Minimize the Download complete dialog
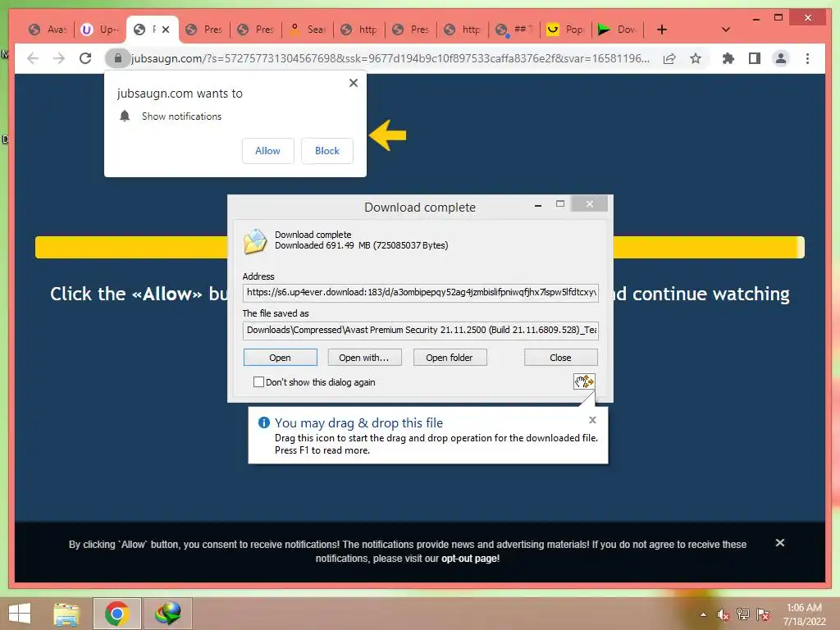The height and width of the screenshot is (630, 840). tap(538, 204)
